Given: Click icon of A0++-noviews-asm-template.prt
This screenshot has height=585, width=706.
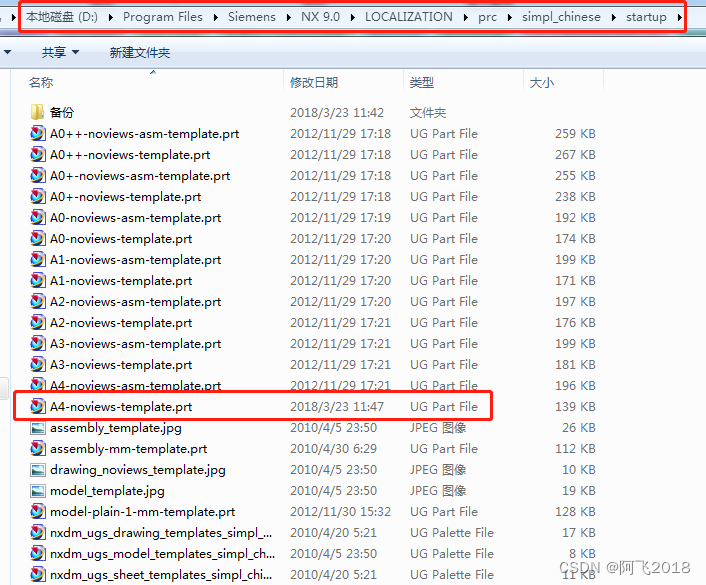Looking at the screenshot, I should (37, 133).
